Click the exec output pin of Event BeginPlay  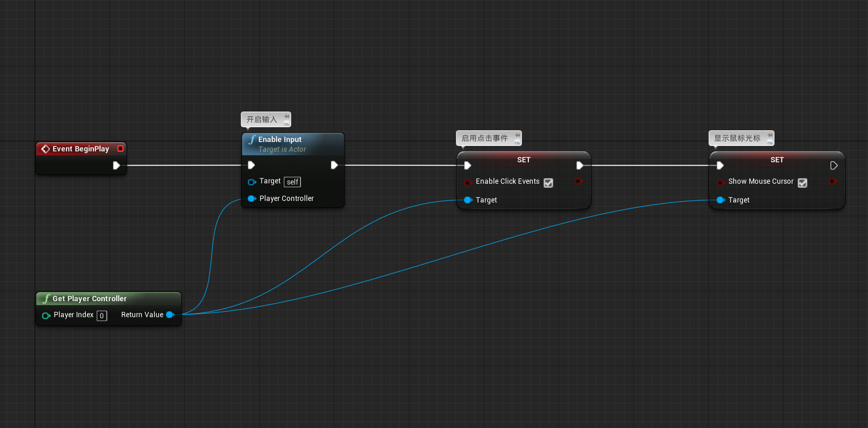tap(116, 165)
